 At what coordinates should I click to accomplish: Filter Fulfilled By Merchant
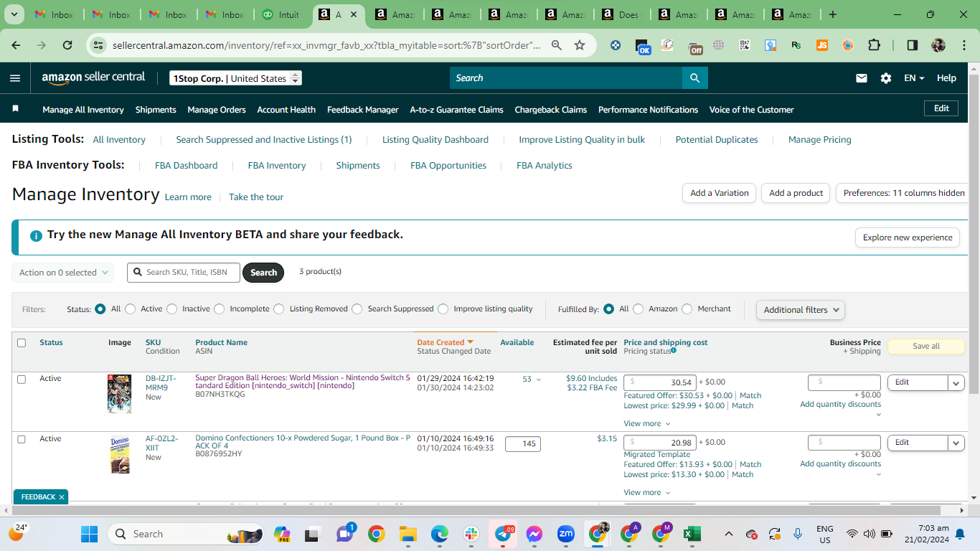(687, 309)
